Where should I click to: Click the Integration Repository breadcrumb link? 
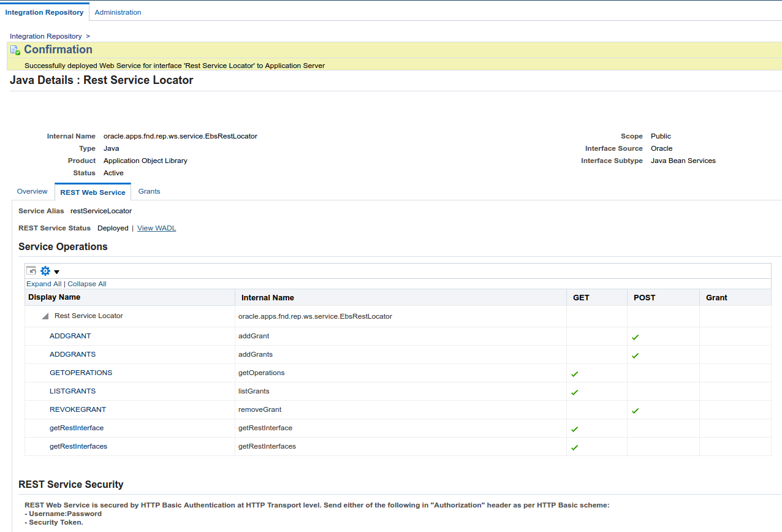(45, 36)
